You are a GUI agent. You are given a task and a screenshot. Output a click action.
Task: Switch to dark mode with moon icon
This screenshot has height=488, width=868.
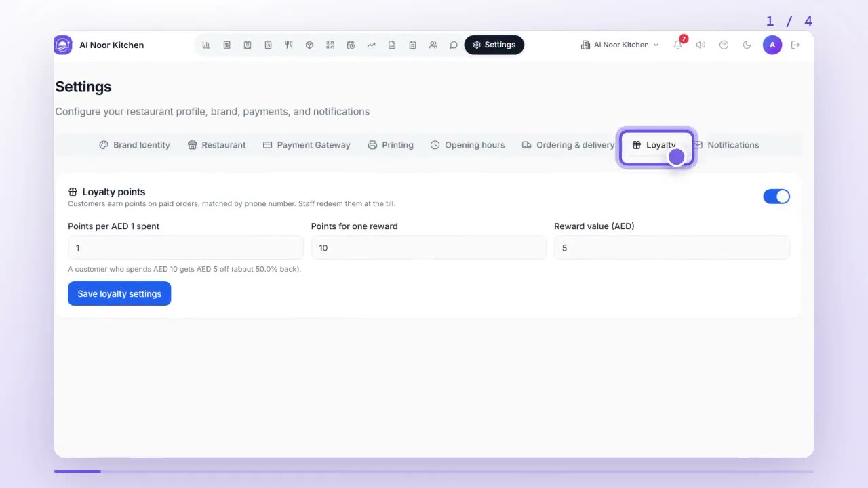coord(747,45)
